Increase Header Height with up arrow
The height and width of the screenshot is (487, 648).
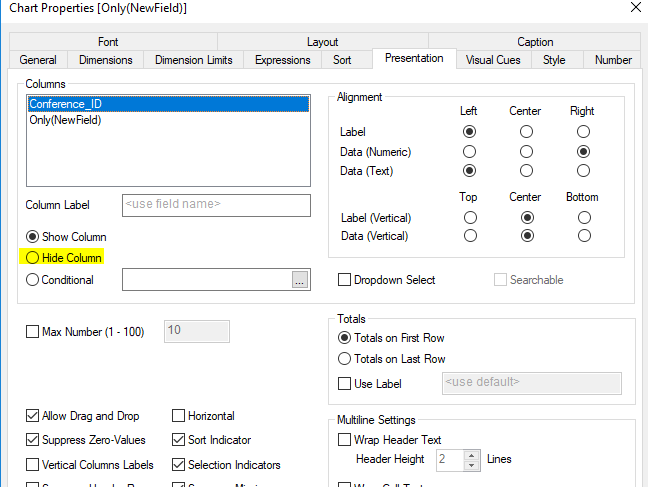click(473, 454)
